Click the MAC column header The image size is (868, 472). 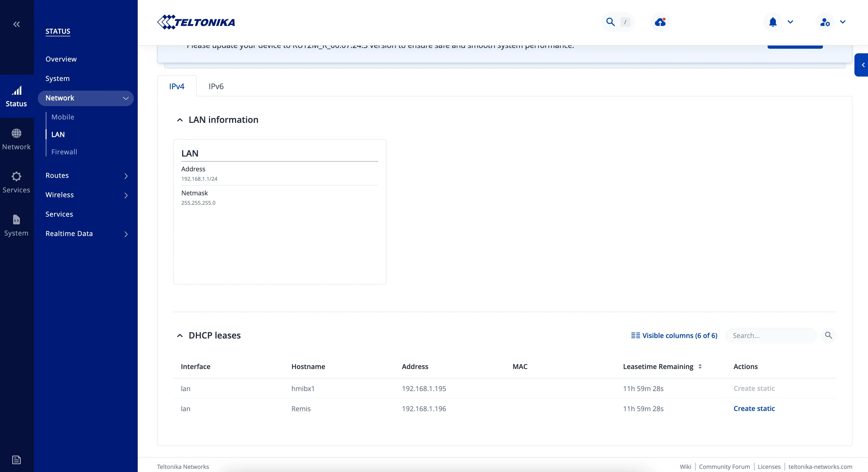pos(520,366)
